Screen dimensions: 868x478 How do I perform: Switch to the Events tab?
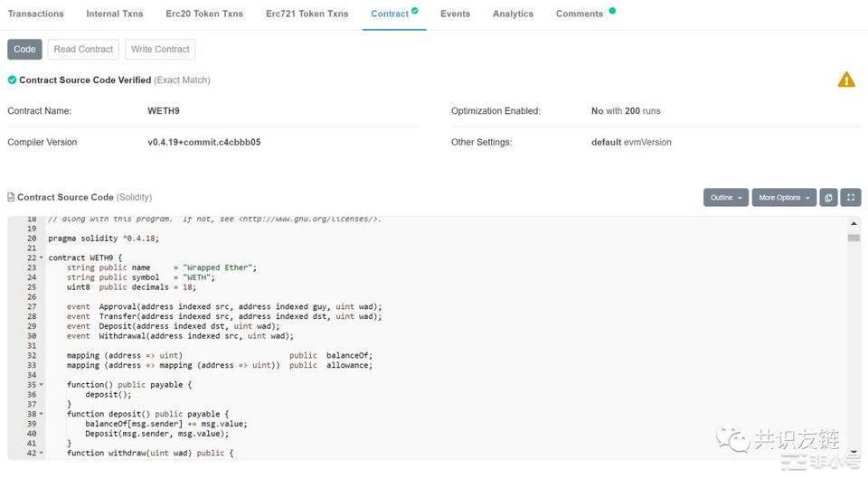point(455,14)
